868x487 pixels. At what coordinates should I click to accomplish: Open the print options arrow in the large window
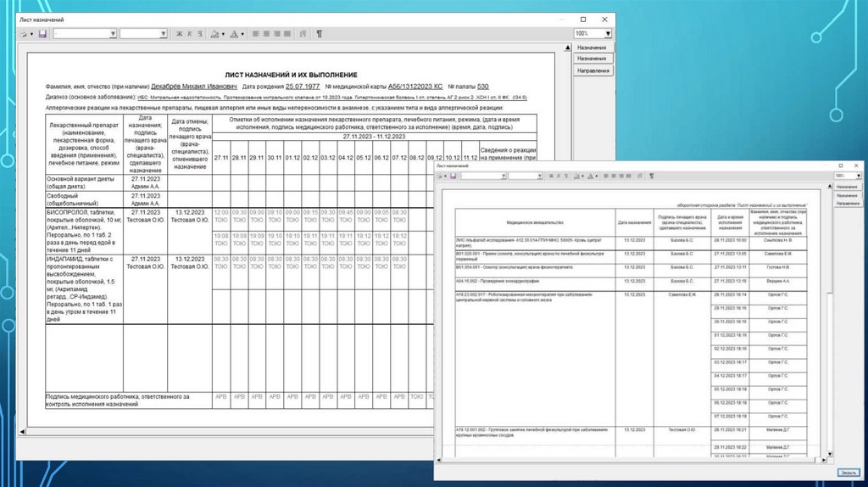tap(31, 34)
